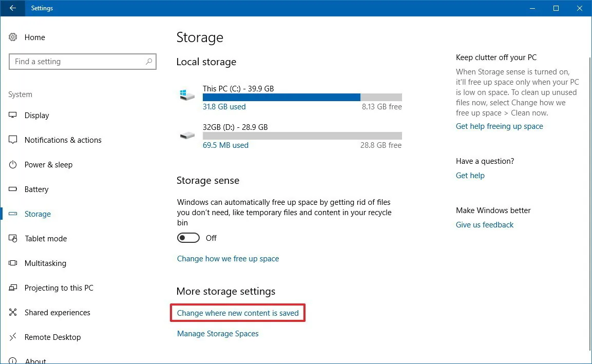Click the back arrow in title bar

(12, 8)
